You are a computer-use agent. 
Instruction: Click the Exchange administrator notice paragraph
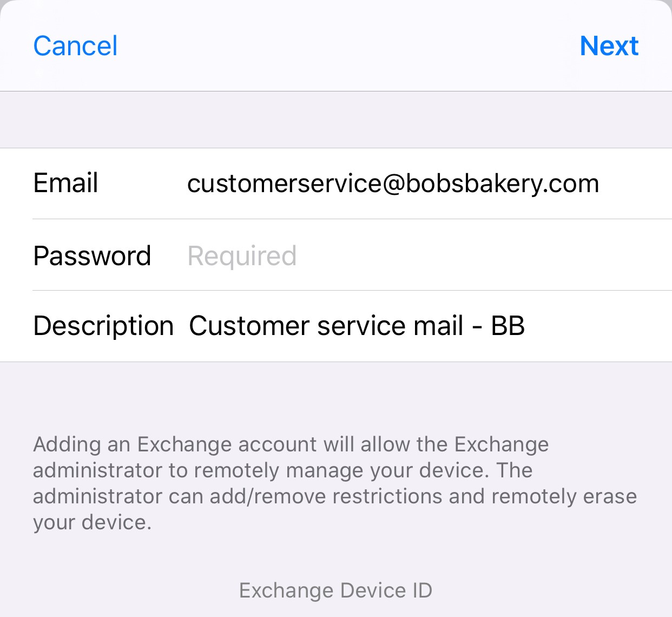click(334, 483)
